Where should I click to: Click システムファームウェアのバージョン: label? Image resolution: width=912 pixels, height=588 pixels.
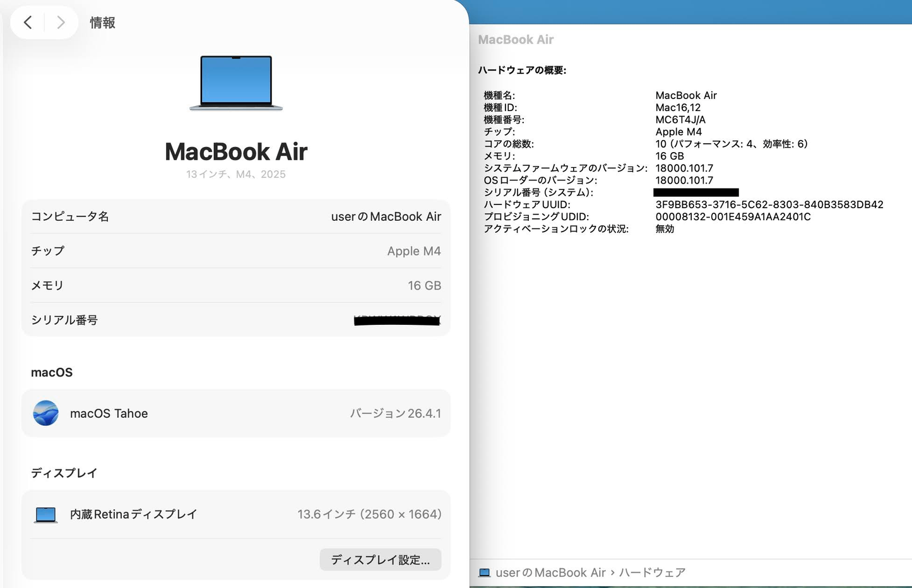click(x=566, y=168)
